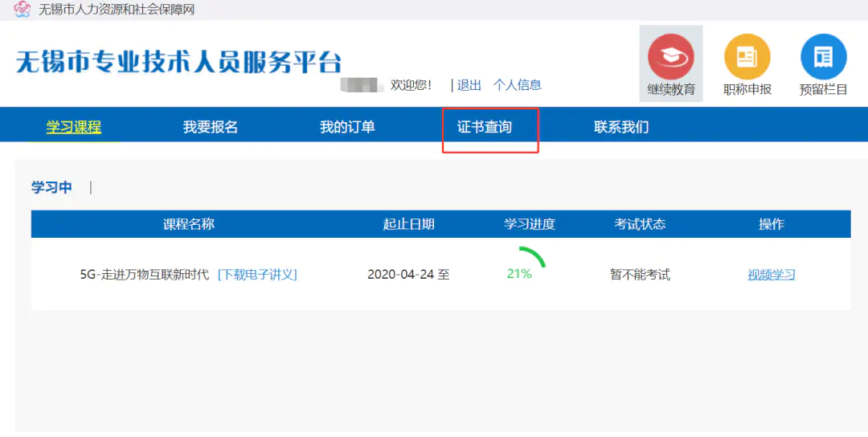Click the 退出 logout link

(x=469, y=85)
